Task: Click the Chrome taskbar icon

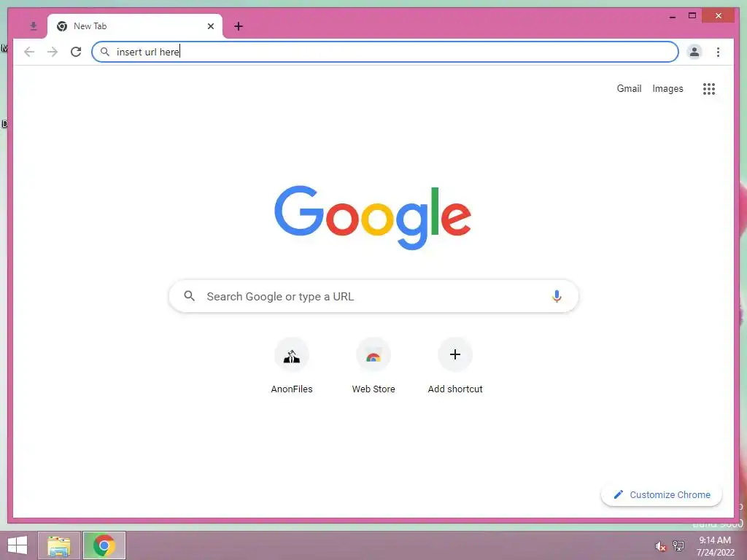Action: click(x=104, y=545)
